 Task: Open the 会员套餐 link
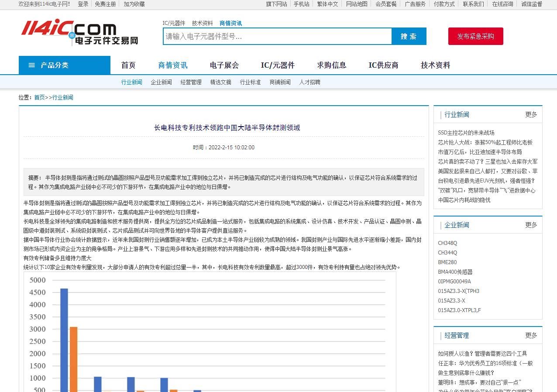[x=386, y=4]
